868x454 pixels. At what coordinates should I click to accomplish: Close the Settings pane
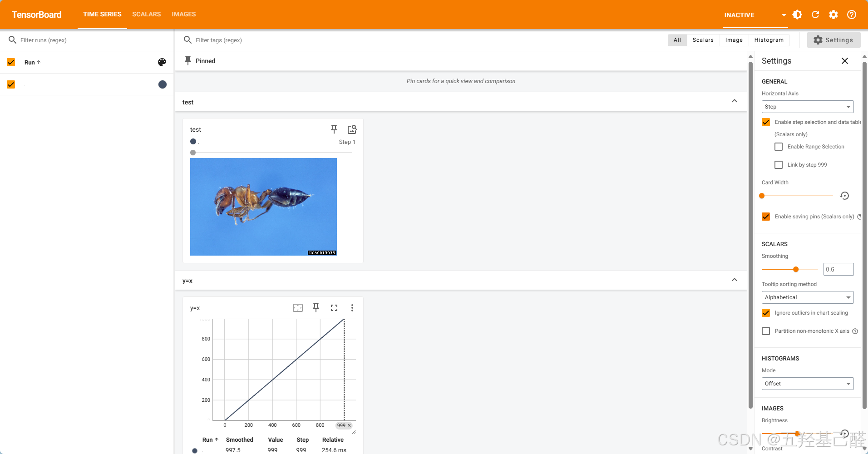tap(845, 61)
